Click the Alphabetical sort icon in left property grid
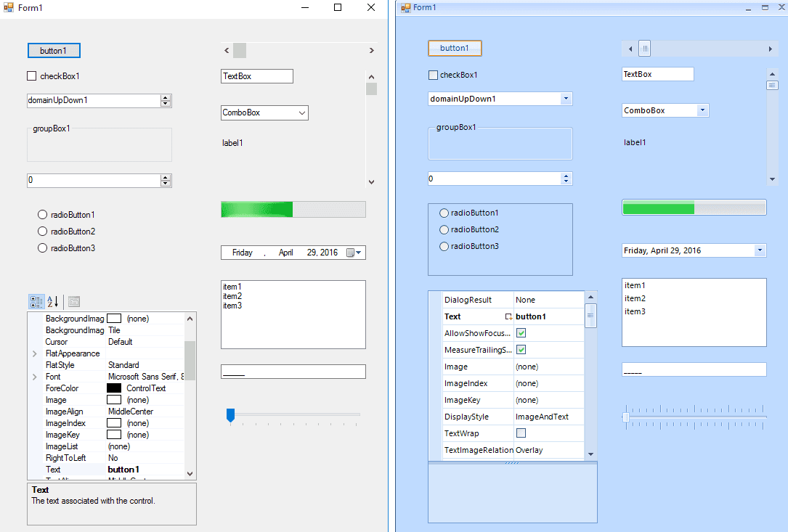Image resolution: width=788 pixels, height=532 pixels. click(x=53, y=301)
